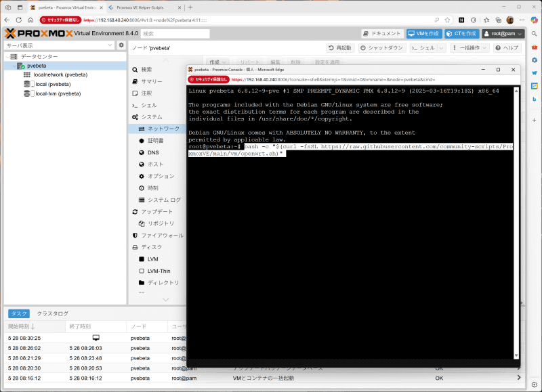The height and width of the screenshot is (392, 542).
Task: Open 検索 in node menu
Action: pyautogui.click(x=146, y=70)
